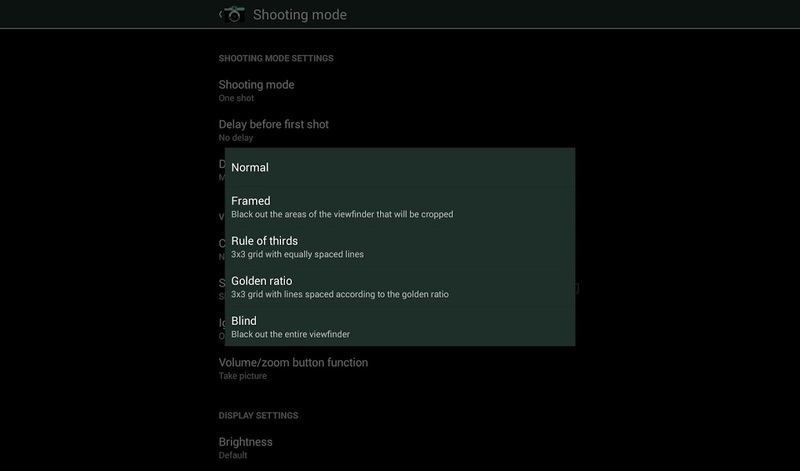Click the cropped areas description under Framed
Image resolution: width=800 pixels, height=471 pixels.
tap(342, 214)
